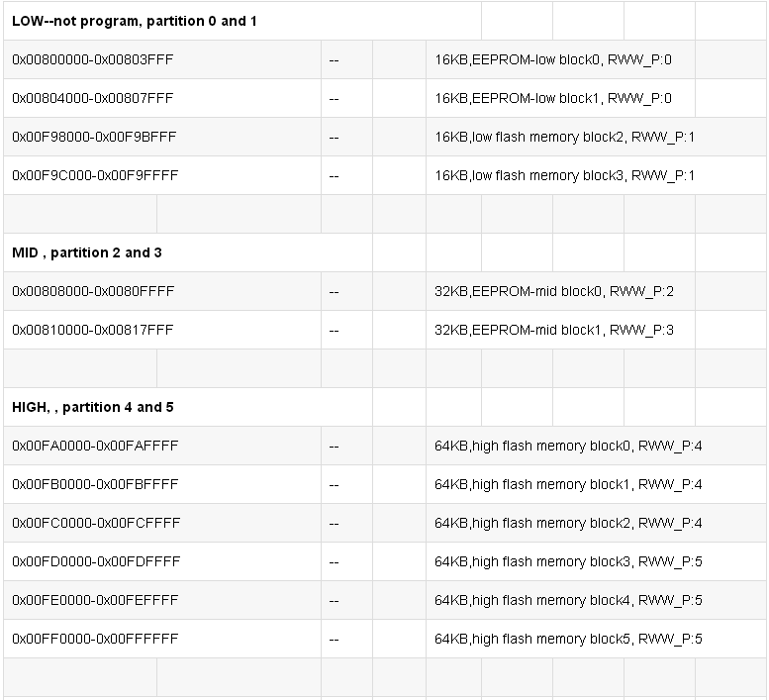Image resolution: width=769 pixels, height=700 pixels.
Task: Click 'high flash memory block0, RWW_P:4' cell
Action: tap(568, 446)
